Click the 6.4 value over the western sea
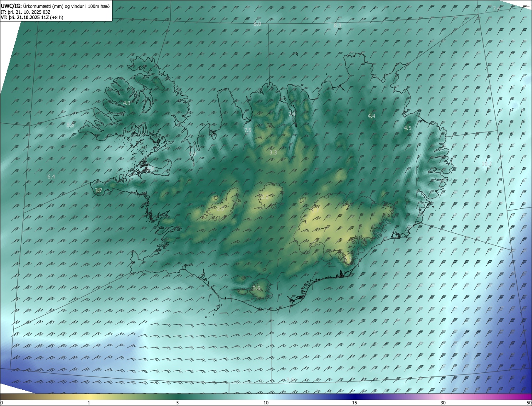Viewport: 532px width, 406px height. (x=51, y=177)
